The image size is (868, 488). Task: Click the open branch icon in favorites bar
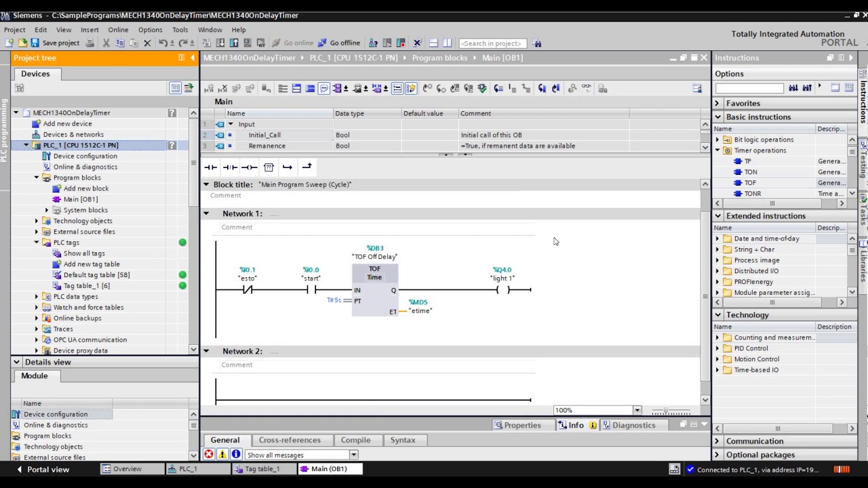point(288,167)
